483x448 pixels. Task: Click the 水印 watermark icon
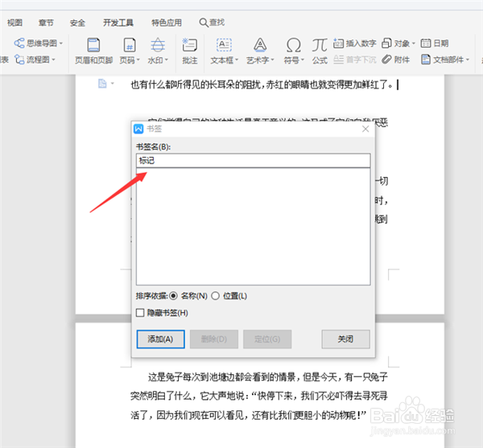pos(158,45)
